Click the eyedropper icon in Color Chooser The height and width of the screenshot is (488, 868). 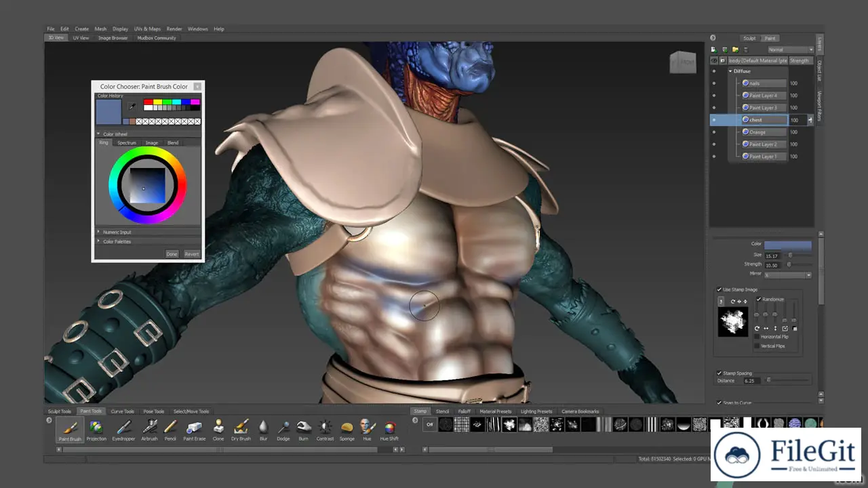[132, 106]
